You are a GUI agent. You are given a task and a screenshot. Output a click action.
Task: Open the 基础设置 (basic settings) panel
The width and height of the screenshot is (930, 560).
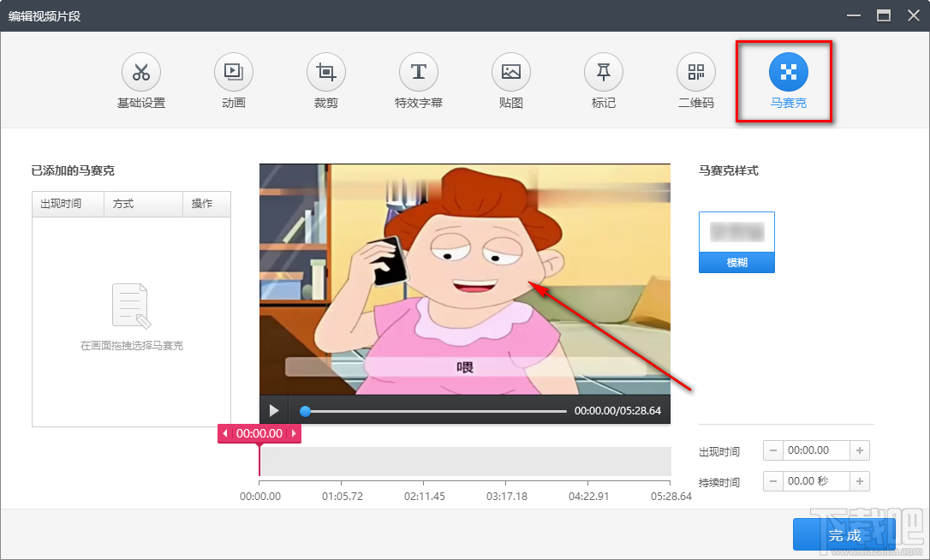(x=140, y=81)
